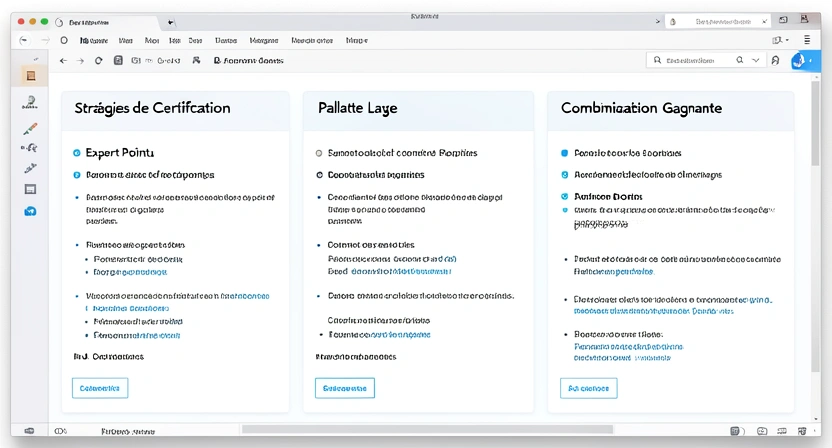Click the top-right window restore icon

coord(783,20)
